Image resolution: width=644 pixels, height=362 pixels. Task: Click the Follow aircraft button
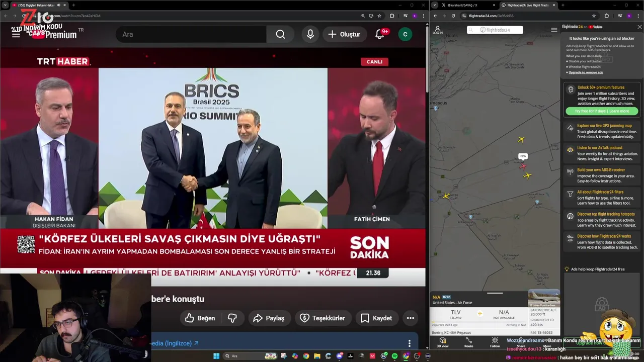[495, 342]
